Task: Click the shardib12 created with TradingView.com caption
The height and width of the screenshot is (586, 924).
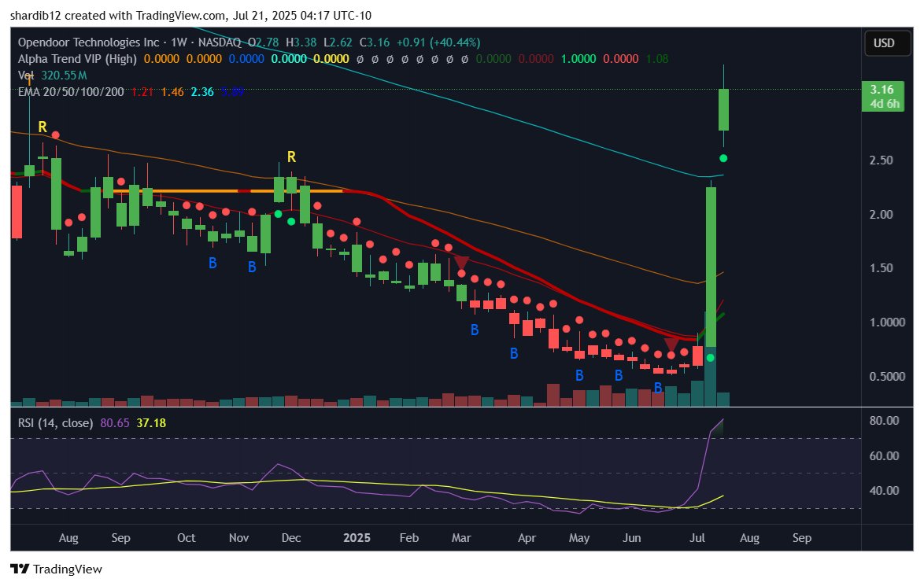Action: (x=190, y=15)
